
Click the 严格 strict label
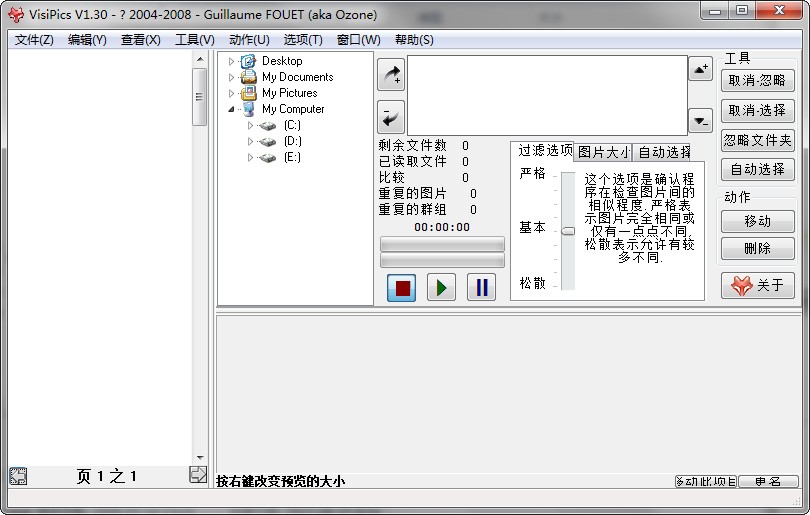(533, 174)
